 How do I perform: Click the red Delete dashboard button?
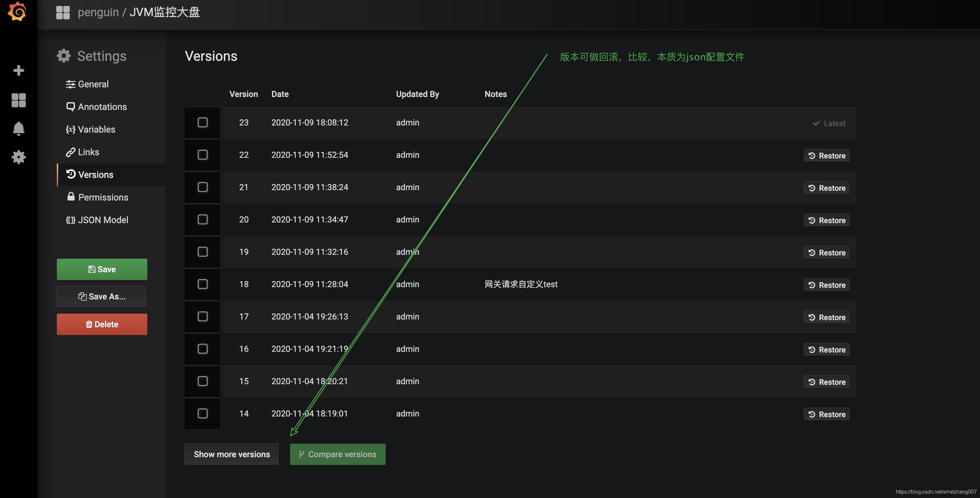tap(101, 324)
